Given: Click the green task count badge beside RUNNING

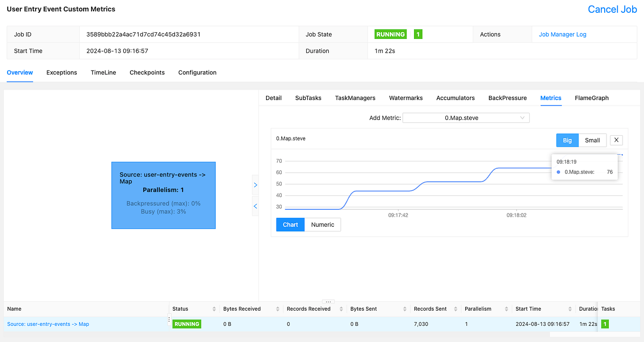Looking at the screenshot, I should pyautogui.click(x=418, y=34).
